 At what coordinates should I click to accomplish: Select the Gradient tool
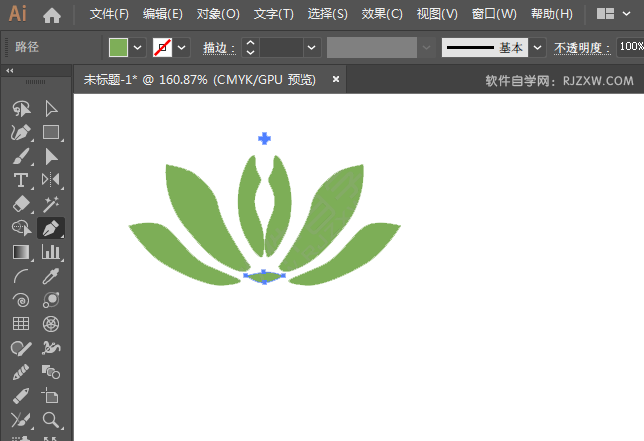tap(21, 252)
